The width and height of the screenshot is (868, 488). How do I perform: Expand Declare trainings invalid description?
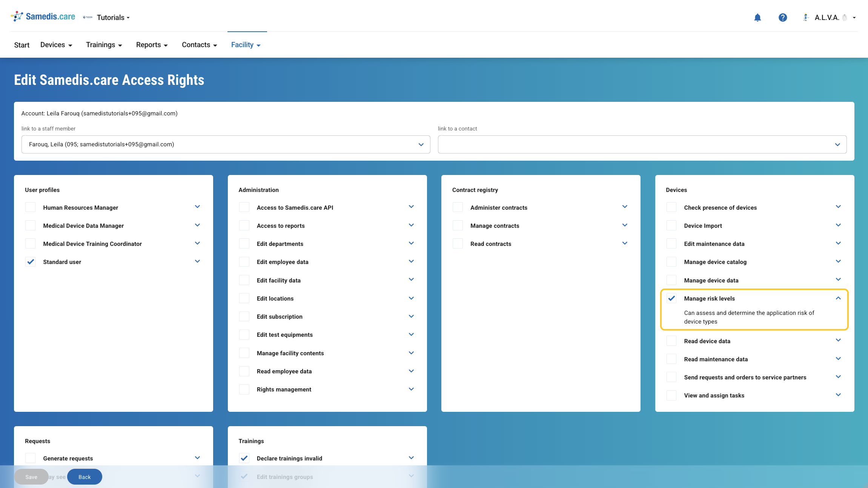(411, 458)
